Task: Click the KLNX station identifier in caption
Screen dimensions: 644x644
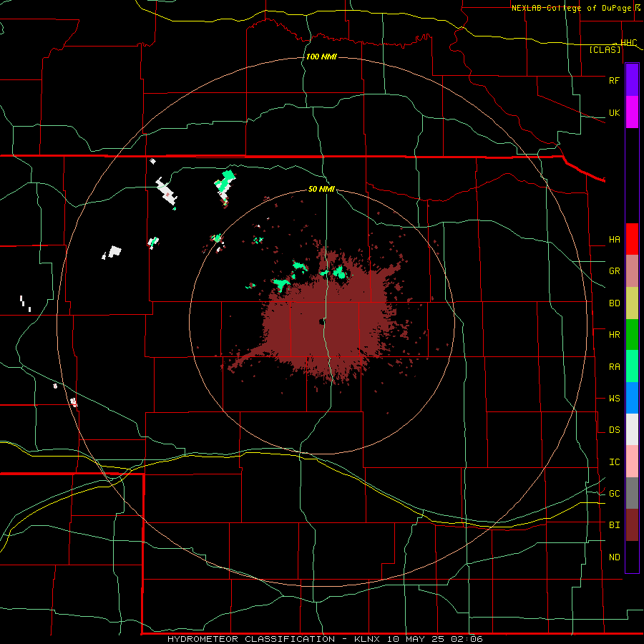Action: 367,639
